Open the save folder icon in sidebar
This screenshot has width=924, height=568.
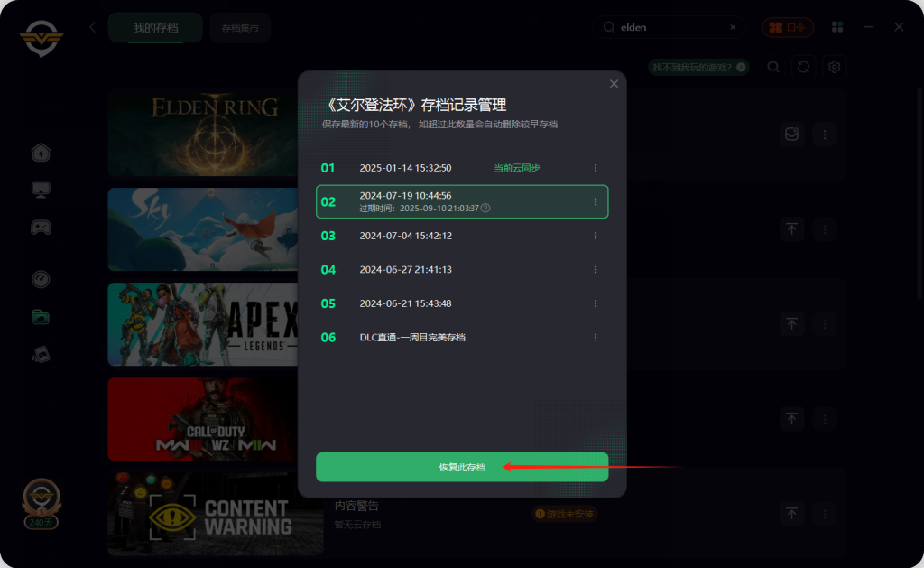(x=41, y=317)
